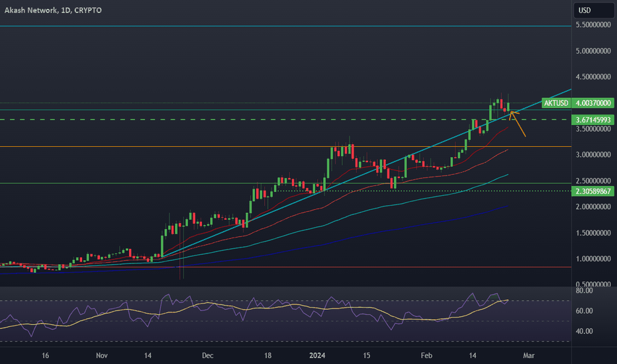This screenshot has width=617, height=364.
Task: Click the 16 date label on time axis
Action: (x=45, y=355)
